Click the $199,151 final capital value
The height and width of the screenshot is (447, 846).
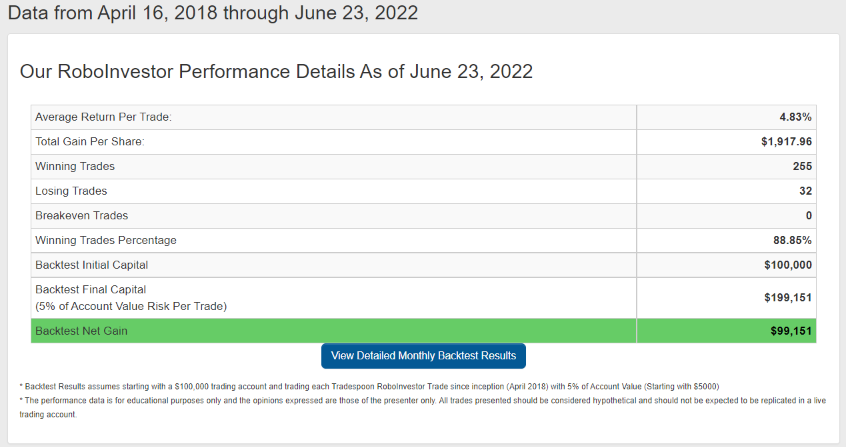pyautogui.click(x=788, y=297)
